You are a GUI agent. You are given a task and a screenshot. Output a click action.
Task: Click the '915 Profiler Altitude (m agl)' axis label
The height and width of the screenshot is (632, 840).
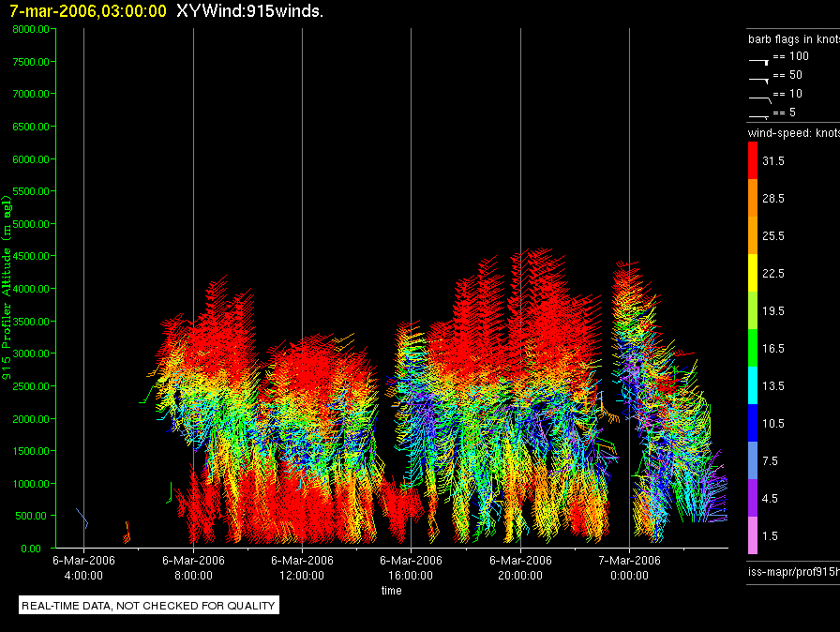pos(6,288)
